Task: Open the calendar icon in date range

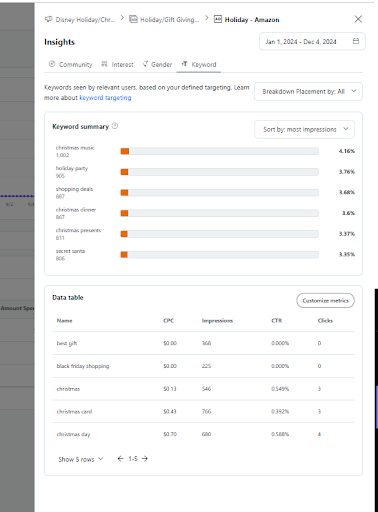Action: (x=356, y=41)
